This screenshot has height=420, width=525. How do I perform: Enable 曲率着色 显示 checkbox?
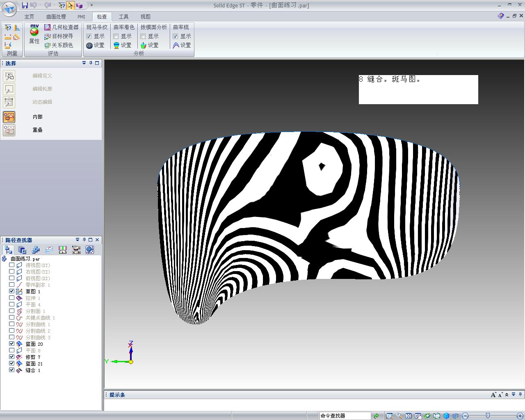[x=116, y=36]
